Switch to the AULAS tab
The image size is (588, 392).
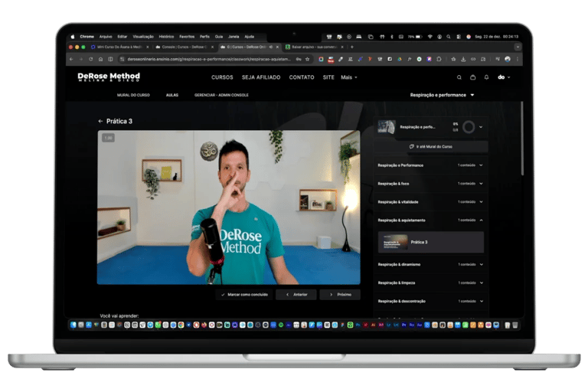(x=172, y=95)
